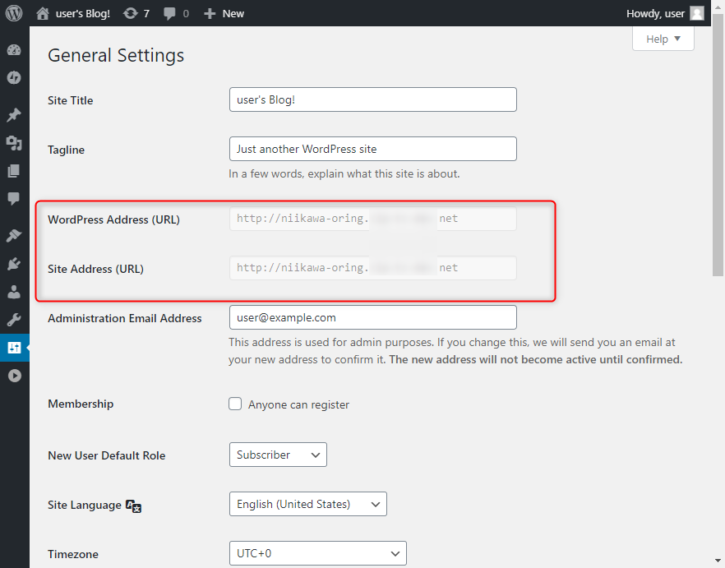The height and width of the screenshot is (568, 725).
Task: Click the plus icon beside New
Action: click(209, 13)
